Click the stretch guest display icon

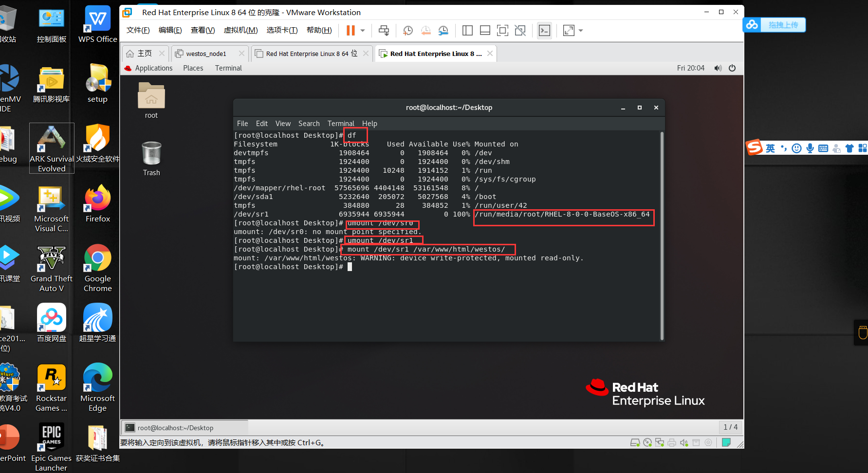pos(569,31)
